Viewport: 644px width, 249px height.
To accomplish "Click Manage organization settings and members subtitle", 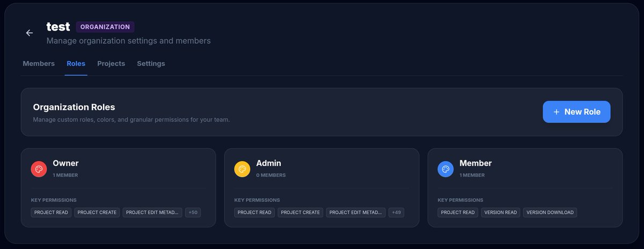I will point(128,41).
